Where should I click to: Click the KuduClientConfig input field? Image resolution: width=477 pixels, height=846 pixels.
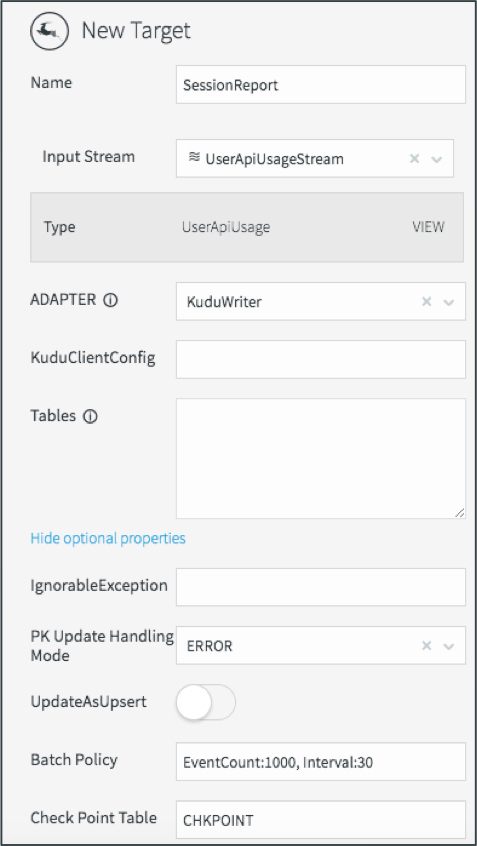coord(321,359)
